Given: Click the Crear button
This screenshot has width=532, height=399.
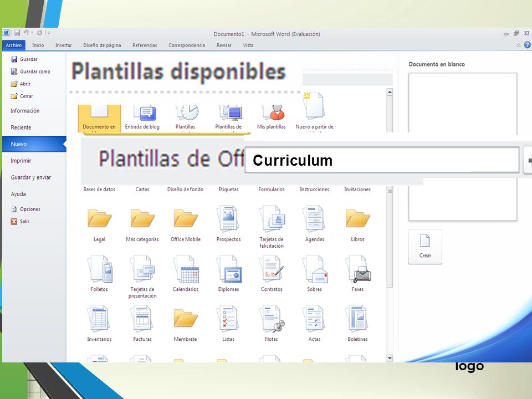Looking at the screenshot, I should tap(425, 247).
